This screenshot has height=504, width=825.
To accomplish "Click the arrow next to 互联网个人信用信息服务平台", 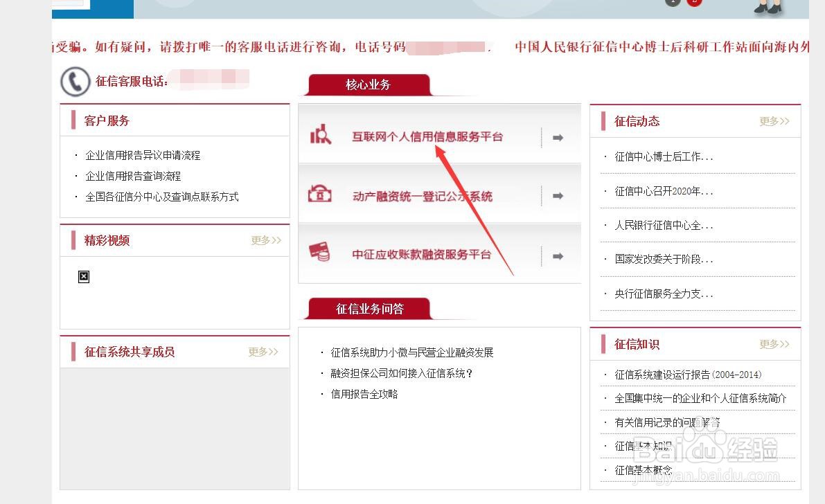I will point(558,138).
